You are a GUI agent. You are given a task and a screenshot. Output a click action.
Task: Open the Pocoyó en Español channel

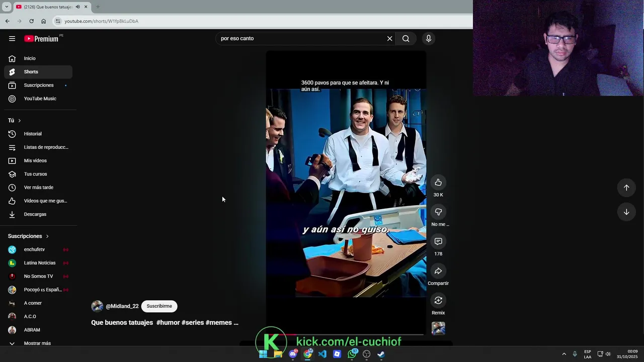click(x=38, y=290)
